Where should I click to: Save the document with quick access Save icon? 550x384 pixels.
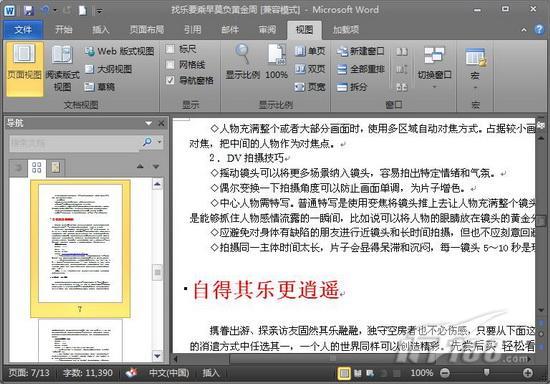(x=29, y=11)
